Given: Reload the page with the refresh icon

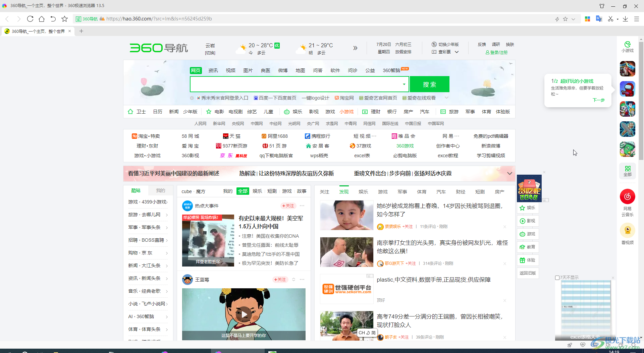Looking at the screenshot, I should [30, 19].
